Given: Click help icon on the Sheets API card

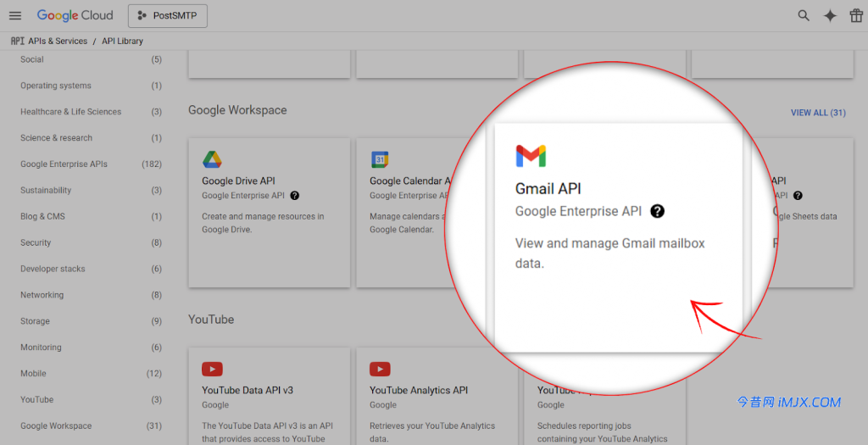Looking at the screenshot, I should [798, 196].
